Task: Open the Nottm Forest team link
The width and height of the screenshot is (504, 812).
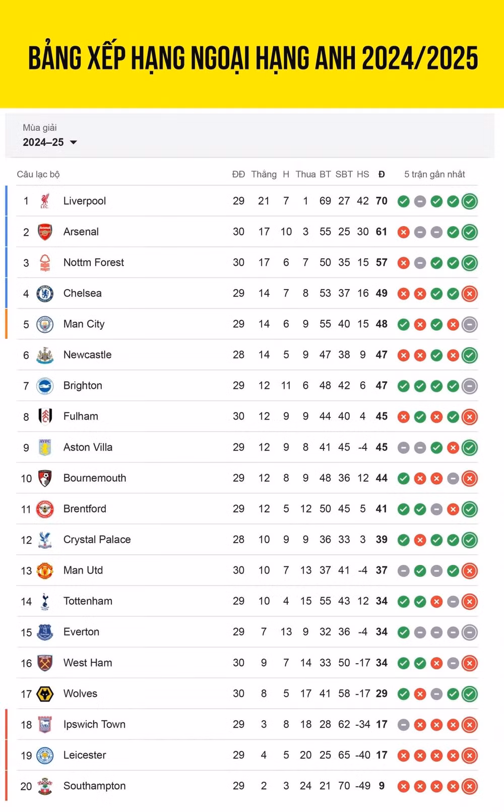Action: click(x=94, y=263)
